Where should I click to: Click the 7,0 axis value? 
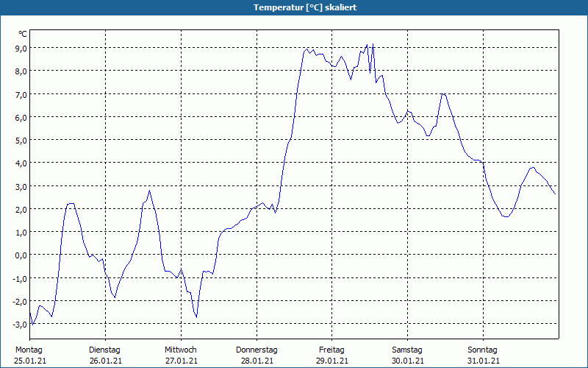coord(21,94)
